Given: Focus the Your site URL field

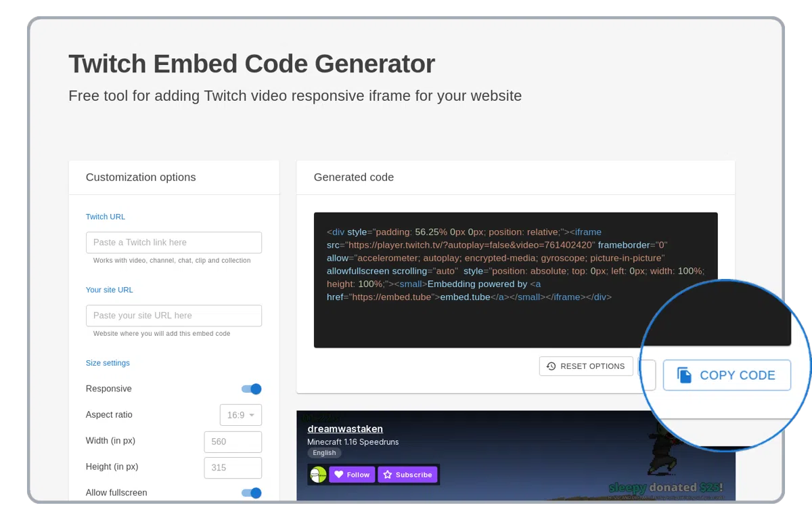Looking at the screenshot, I should [x=174, y=316].
